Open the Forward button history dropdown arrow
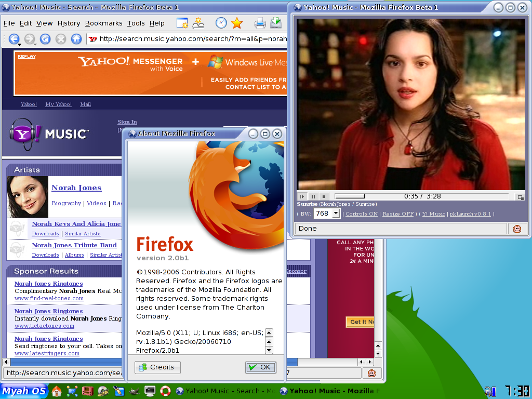The image size is (532, 399). 35,45
